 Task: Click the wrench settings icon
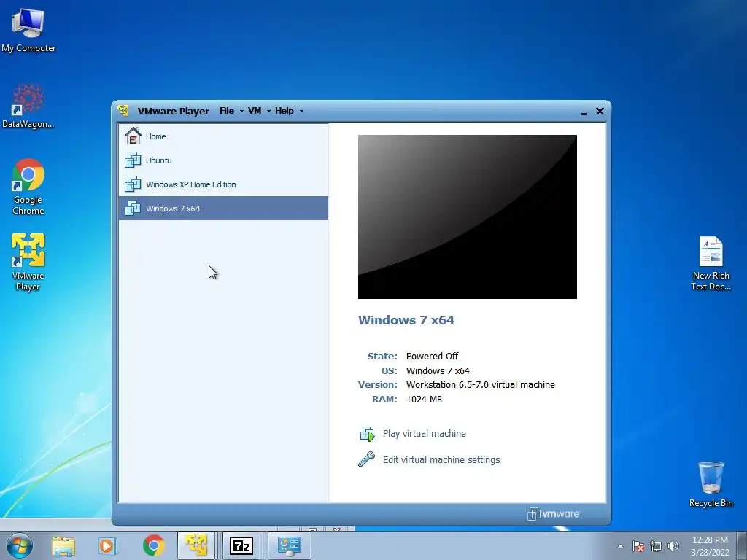(x=366, y=459)
